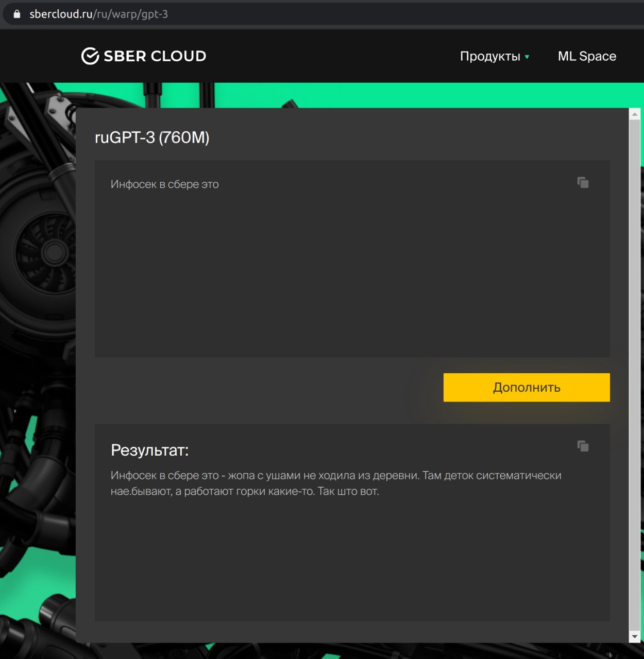Click the sbercloud.ru URL in the address bar

[x=98, y=14]
